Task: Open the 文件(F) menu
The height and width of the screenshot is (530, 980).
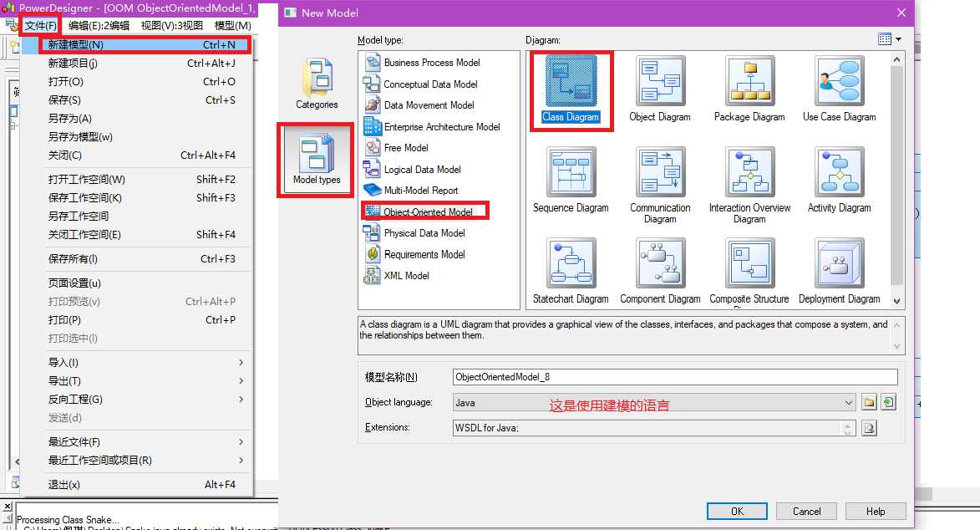Action: [41, 26]
